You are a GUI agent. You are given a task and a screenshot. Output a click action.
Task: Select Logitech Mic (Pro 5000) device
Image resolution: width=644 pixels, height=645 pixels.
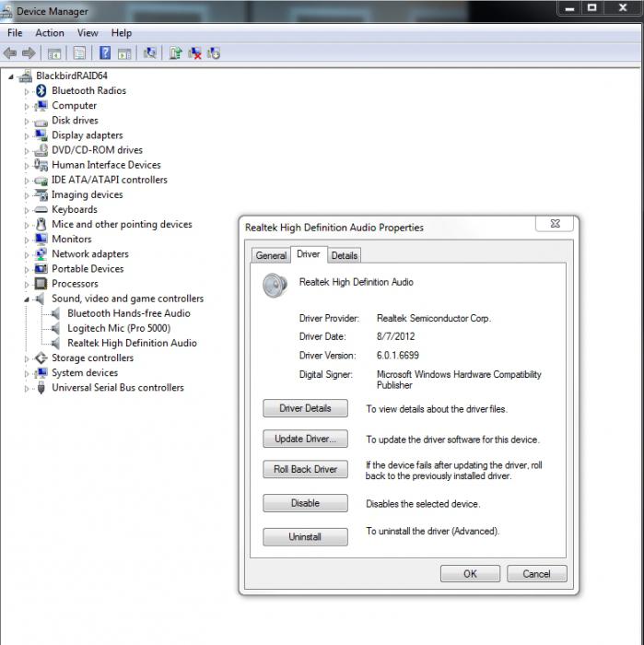tap(119, 328)
